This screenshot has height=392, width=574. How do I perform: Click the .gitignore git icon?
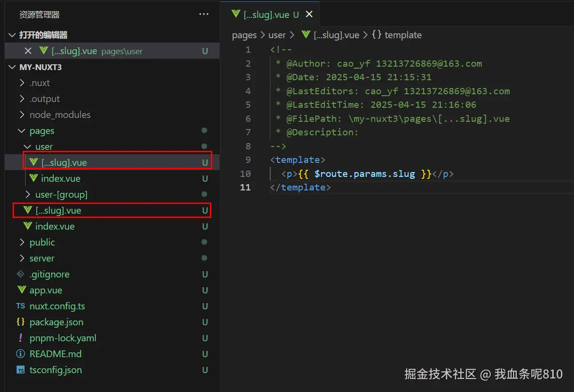click(20, 274)
